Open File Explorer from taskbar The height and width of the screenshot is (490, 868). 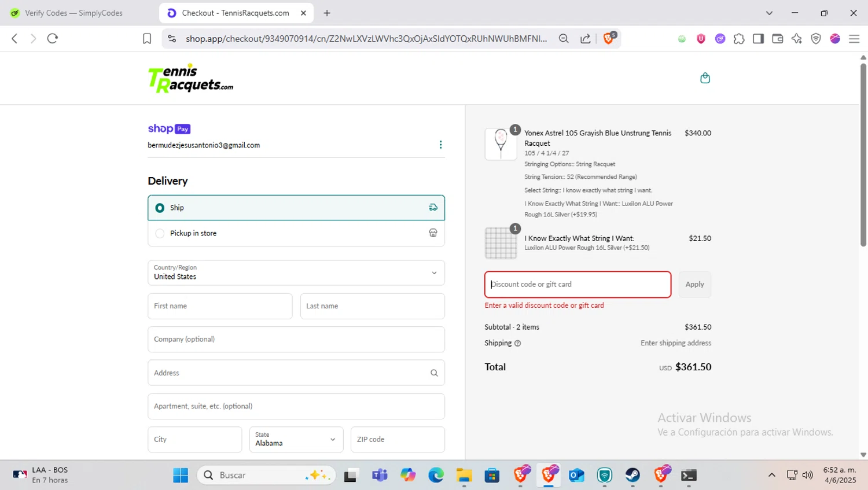tap(464, 475)
